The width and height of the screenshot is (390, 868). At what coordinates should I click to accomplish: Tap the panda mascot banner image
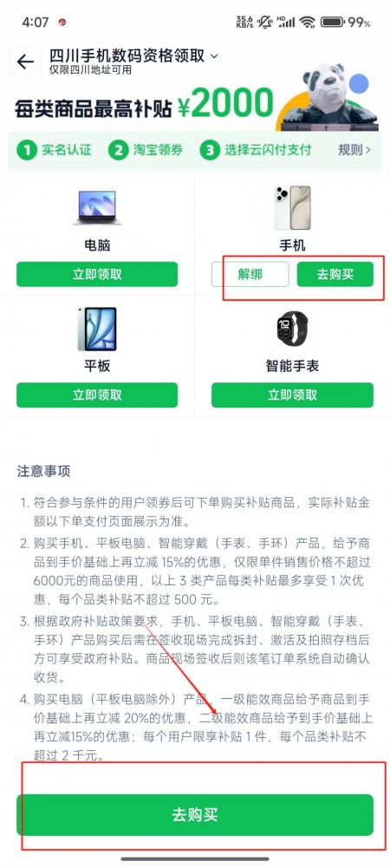point(331,97)
